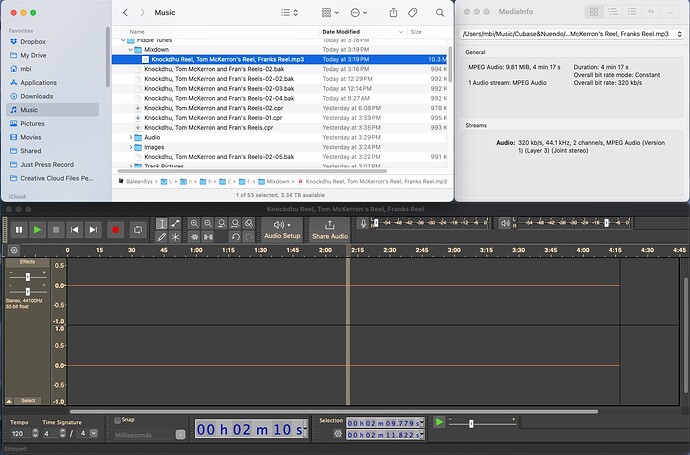Go forward in the Finder window

(x=142, y=13)
